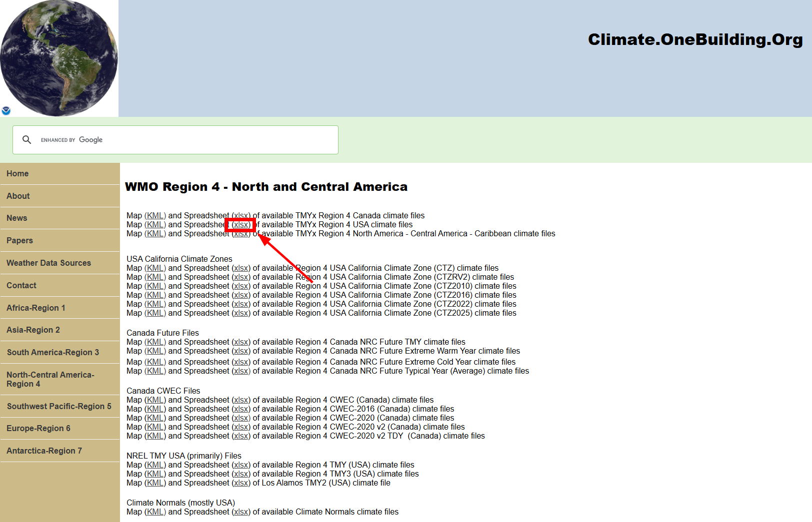
Task: Download xlsx for TMYx USA climate files
Action: 241,225
